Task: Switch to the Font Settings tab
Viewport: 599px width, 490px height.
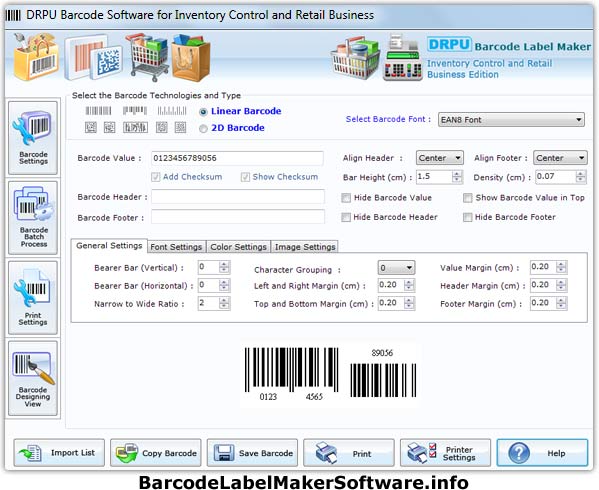Action: 176,247
